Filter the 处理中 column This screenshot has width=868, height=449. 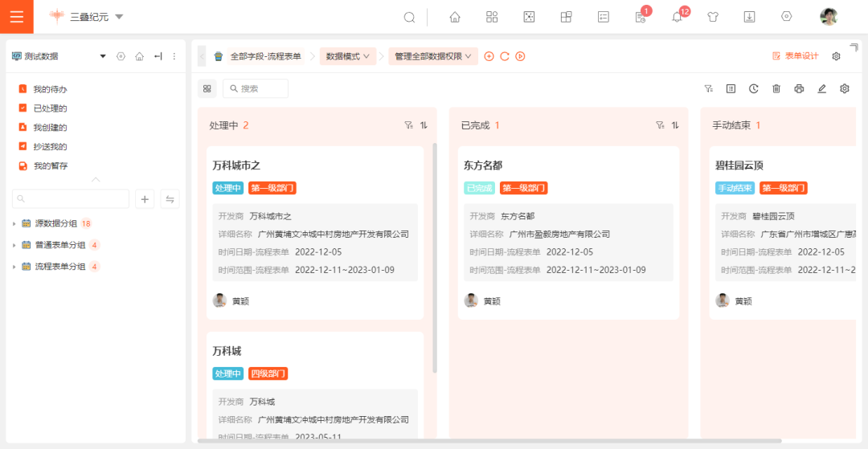tap(408, 125)
